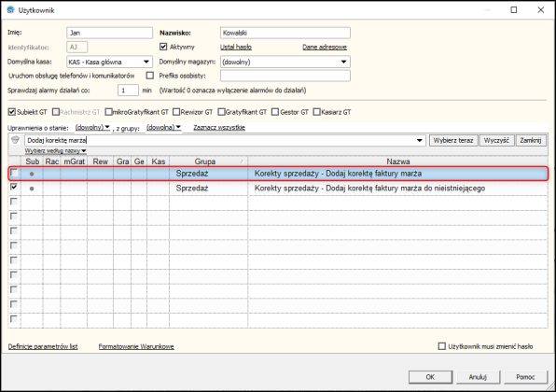Check the first row permission checkbox
Viewport: 556px width, 392px height.
pyautogui.click(x=14, y=173)
